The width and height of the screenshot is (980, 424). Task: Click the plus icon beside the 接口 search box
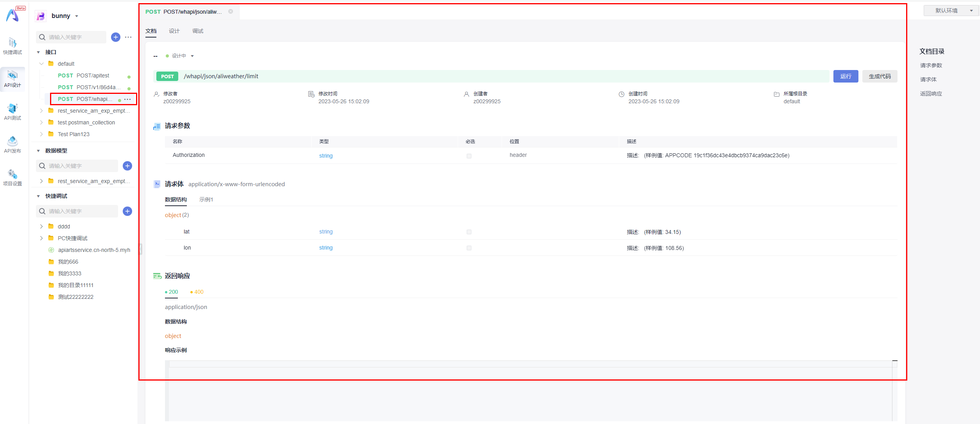116,37
